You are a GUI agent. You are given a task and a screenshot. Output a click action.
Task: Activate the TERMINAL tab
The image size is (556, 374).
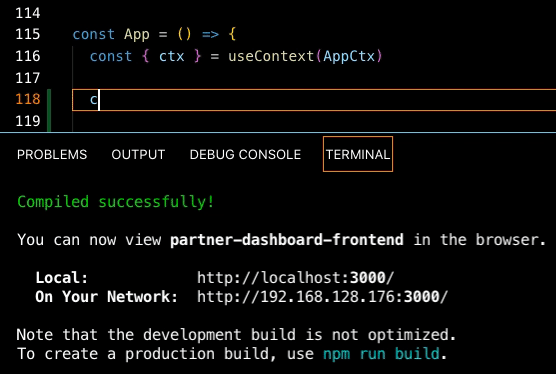(x=358, y=154)
